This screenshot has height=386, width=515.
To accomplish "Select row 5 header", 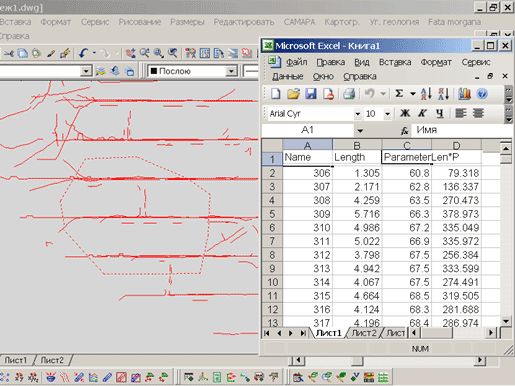I will 272,214.
